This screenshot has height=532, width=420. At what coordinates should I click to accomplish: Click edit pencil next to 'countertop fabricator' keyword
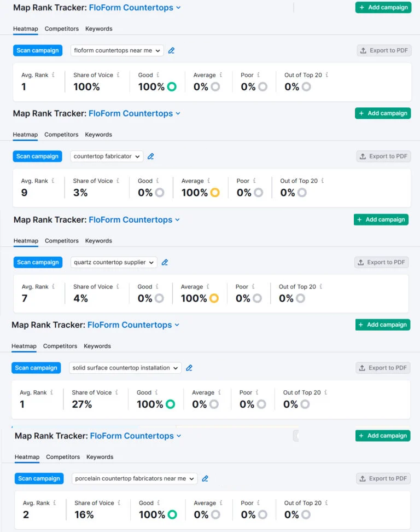[x=151, y=157]
